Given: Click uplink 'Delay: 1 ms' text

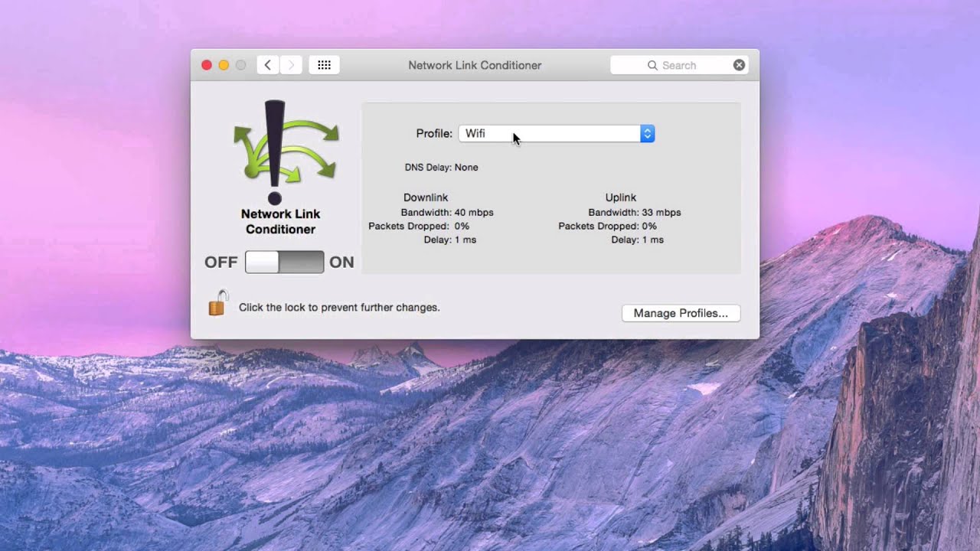Looking at the screenshot, I should 638,240.
